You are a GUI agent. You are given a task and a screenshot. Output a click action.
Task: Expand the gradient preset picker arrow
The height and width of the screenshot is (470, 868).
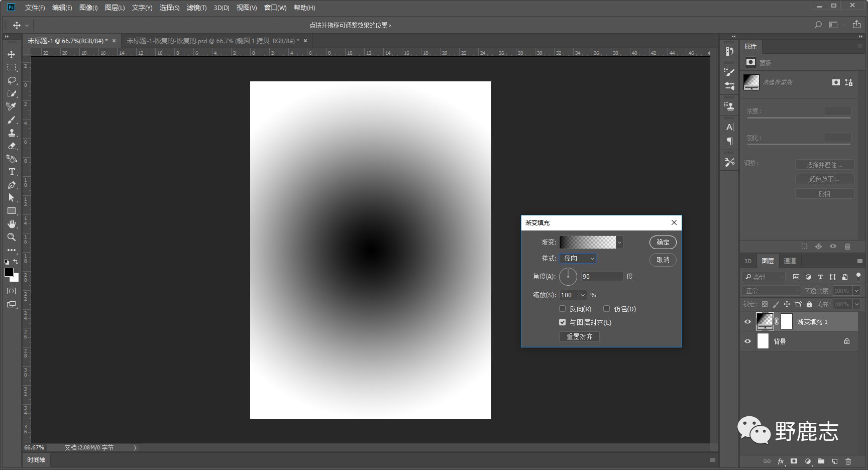[619, 243]
